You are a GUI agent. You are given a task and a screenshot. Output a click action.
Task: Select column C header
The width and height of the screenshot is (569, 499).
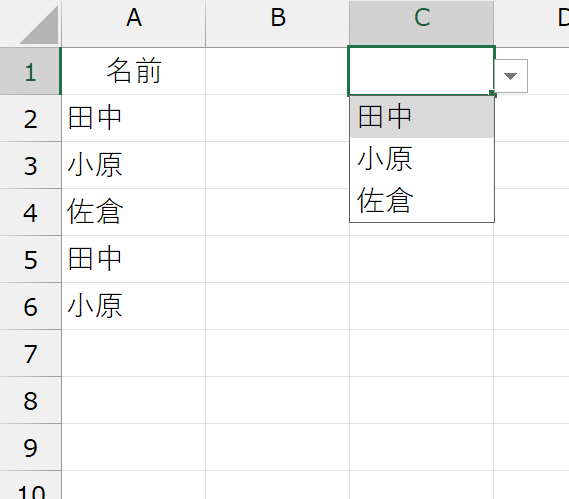[x=422, y=24]
